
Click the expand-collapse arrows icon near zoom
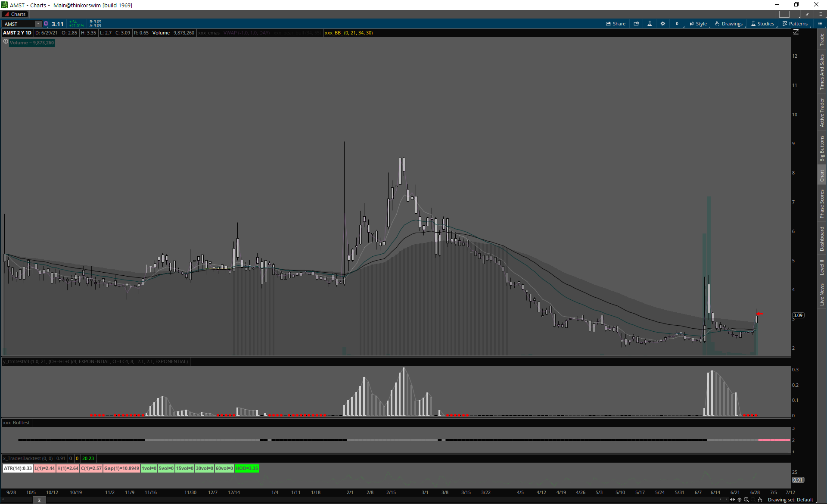733,500
